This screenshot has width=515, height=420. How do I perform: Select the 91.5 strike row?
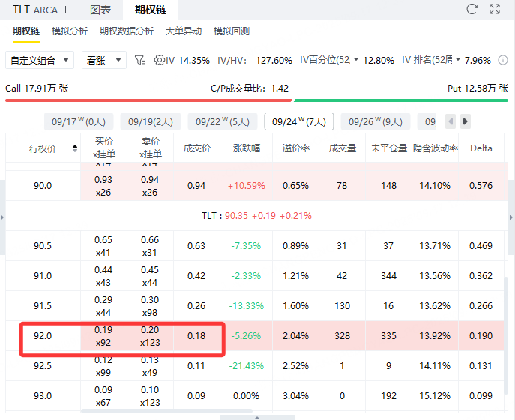tap(255, 306)
